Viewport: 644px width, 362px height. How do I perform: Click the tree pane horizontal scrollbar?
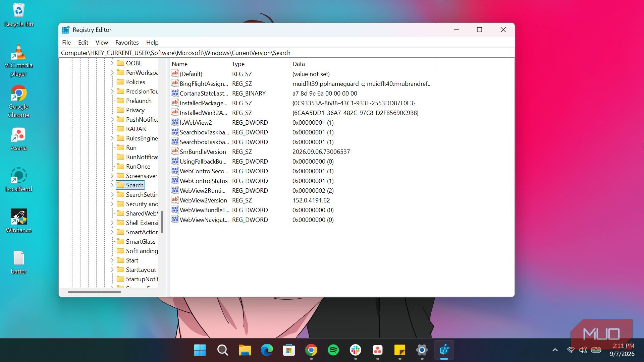click(94, 292)
